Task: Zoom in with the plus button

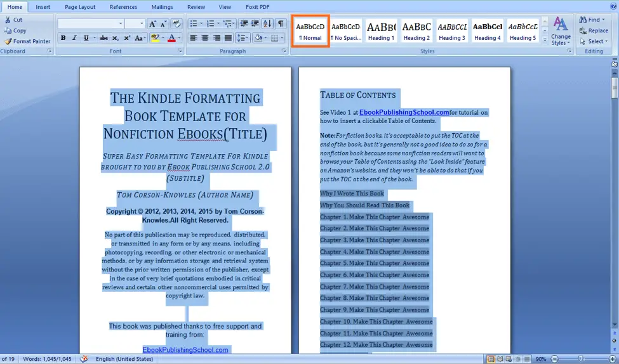Action: click(x=613, y=359)
